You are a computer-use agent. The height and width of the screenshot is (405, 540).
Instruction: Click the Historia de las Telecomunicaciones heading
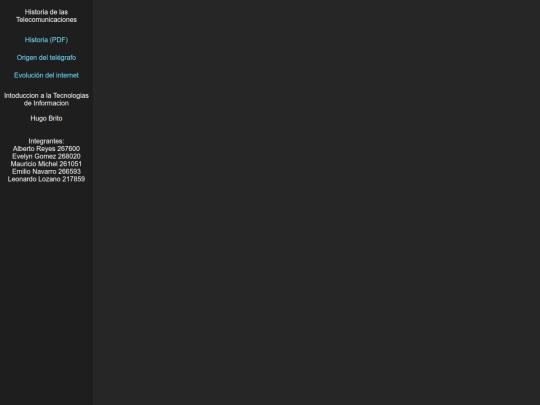(46, 16)
